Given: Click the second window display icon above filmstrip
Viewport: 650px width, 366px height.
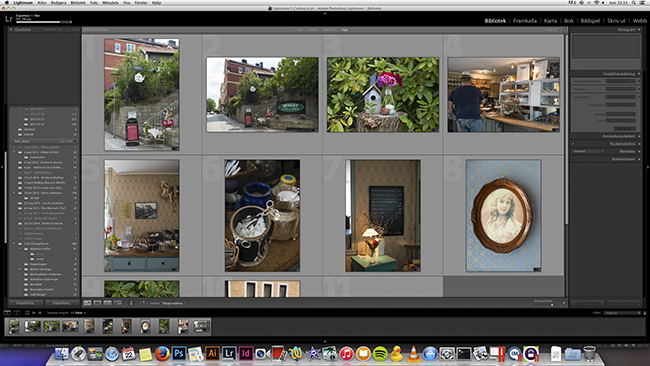Looking at the screenshot, I should pos(17,313).
